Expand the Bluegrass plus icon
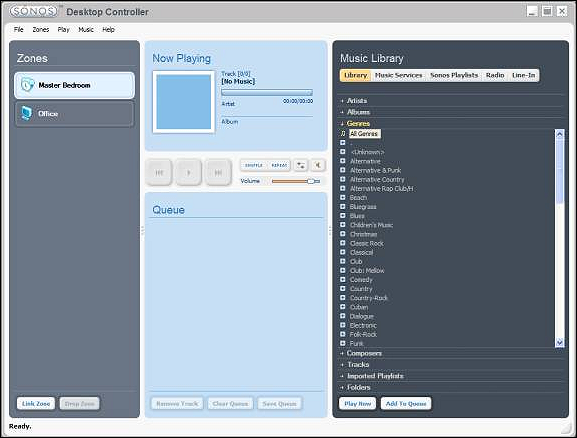The height and width of the screenshot is (438, 577). pos(343,206)
